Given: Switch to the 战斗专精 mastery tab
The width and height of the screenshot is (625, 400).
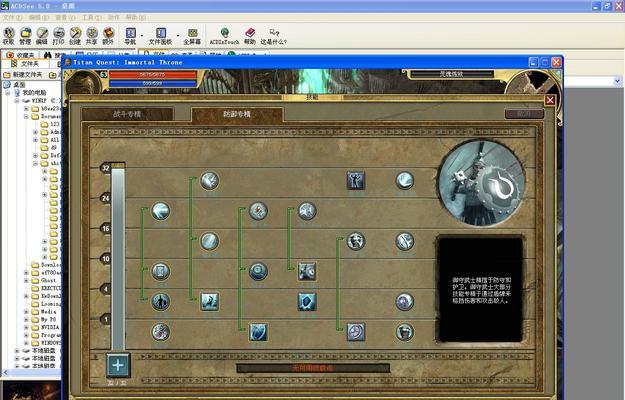Looking at the screenshot, I should coord(127,114).
